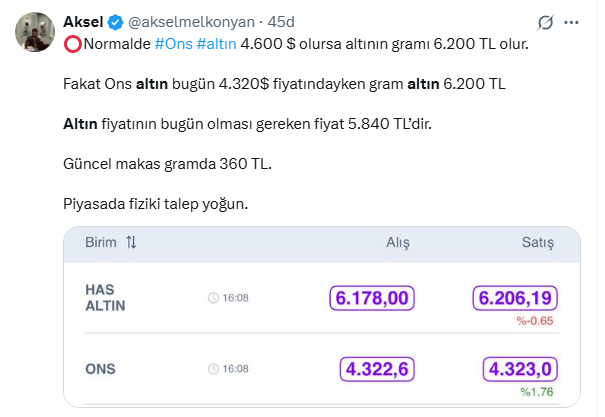Viewport: 605px width, 417px height.
Task: Click the clock icon in HAS ALTIN row
Action: pyautogui.click(x=213, y=298)
